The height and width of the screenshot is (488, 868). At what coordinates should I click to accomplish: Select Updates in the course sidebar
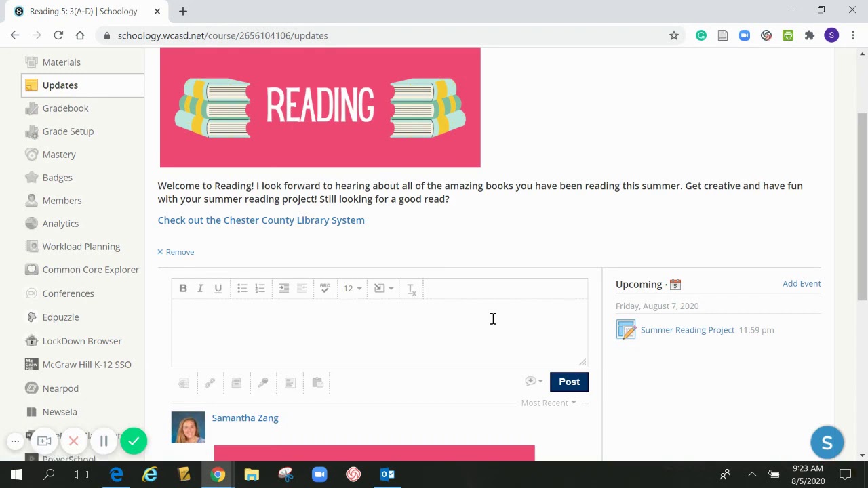pyautogui.click(x=60, y=85)
